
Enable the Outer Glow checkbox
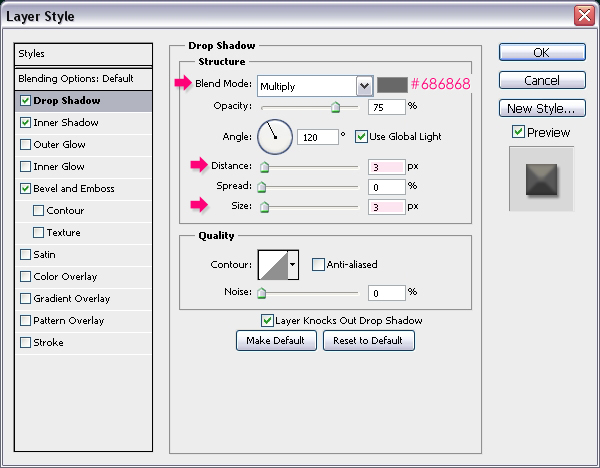(25, 144)
